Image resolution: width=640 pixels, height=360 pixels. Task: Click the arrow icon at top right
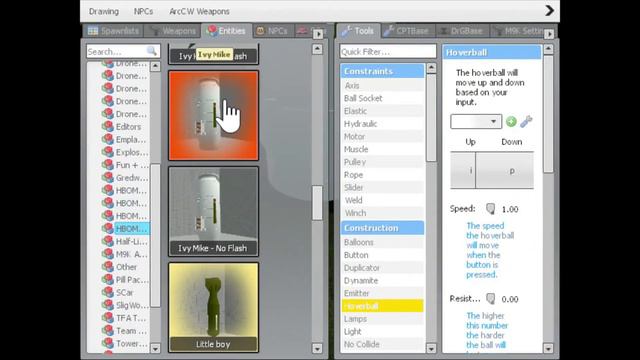549,11
